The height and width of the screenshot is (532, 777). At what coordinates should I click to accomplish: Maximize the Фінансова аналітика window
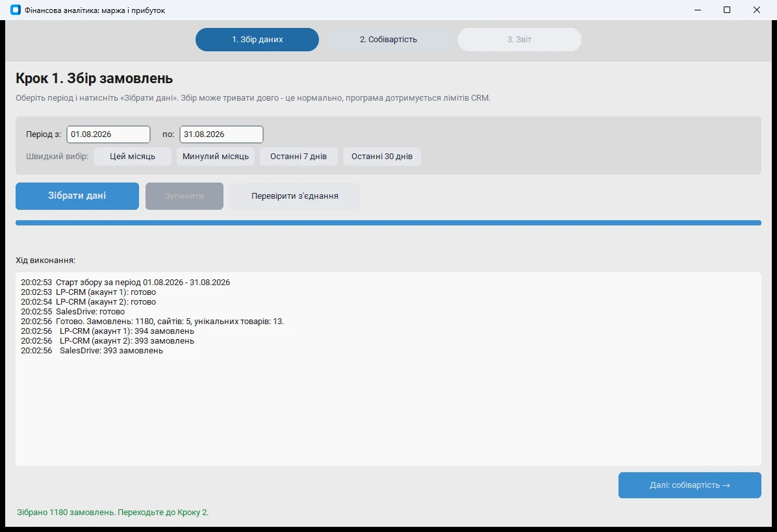[x=727, y=10]
